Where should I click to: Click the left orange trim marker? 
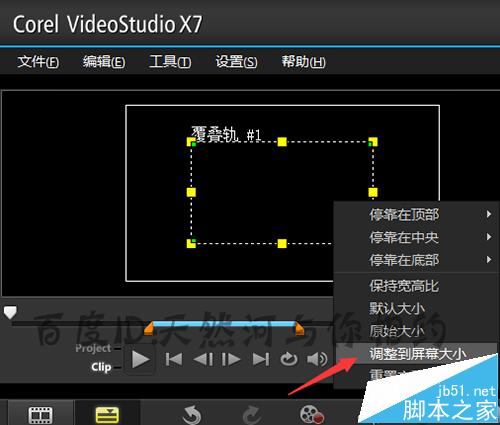pos(149,329)
